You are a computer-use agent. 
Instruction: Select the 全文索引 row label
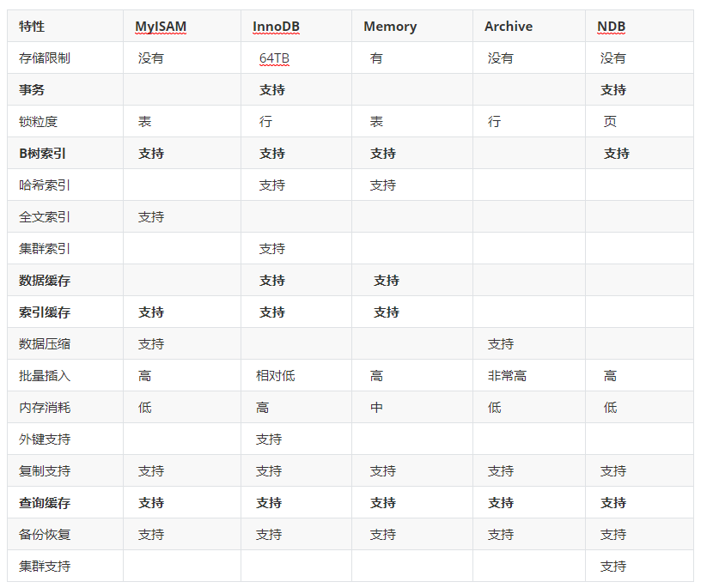(x=45, y=217)
